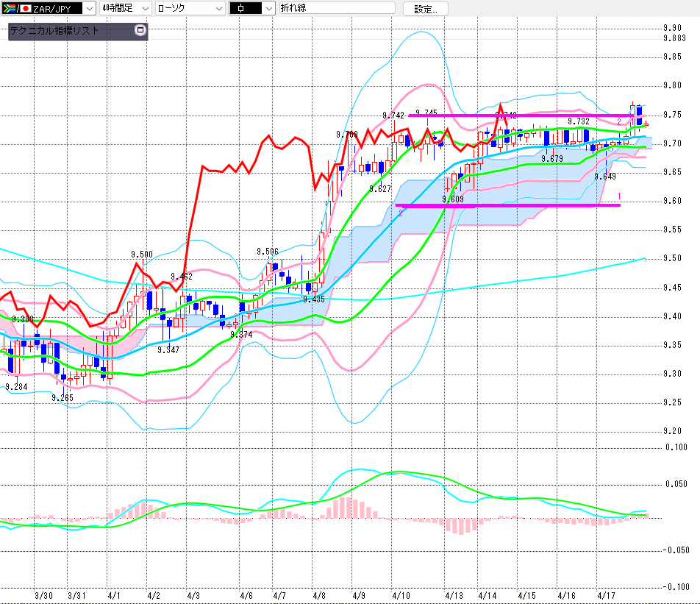Click the 4/13 date on the time axis
Image resolution: width=700 pixels, height=604 pixels.
tap(454, 595)
